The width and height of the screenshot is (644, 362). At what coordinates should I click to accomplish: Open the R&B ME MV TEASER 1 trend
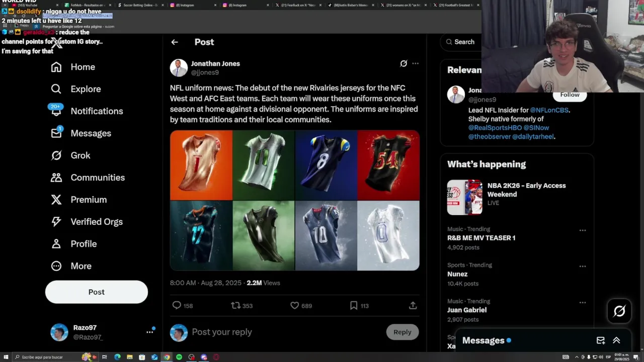click(x=481, y=238)
